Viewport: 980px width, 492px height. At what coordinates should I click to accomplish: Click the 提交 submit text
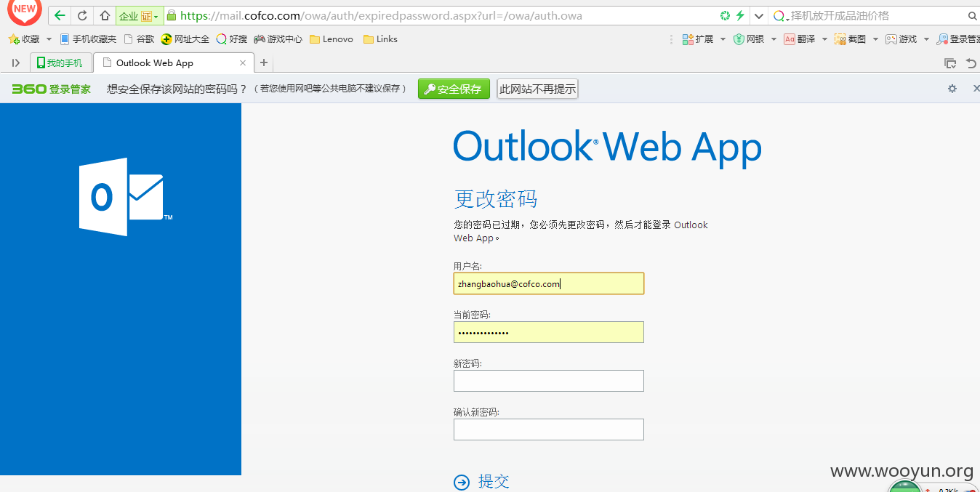494,481
